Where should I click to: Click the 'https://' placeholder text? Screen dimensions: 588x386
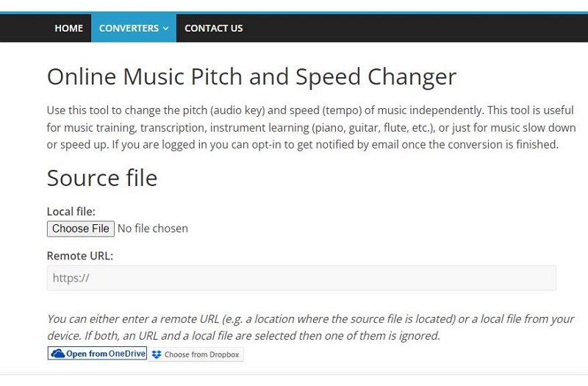[71, 278]
